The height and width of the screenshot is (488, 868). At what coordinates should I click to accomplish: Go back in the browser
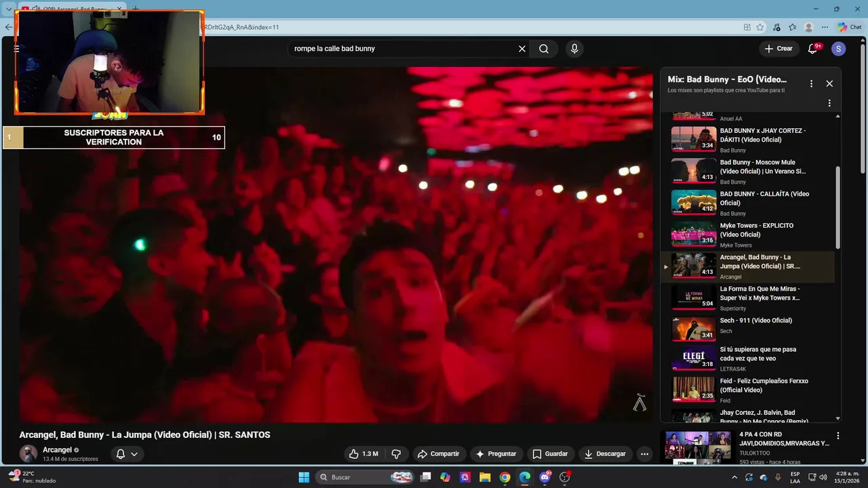click(x=8, y=27)
